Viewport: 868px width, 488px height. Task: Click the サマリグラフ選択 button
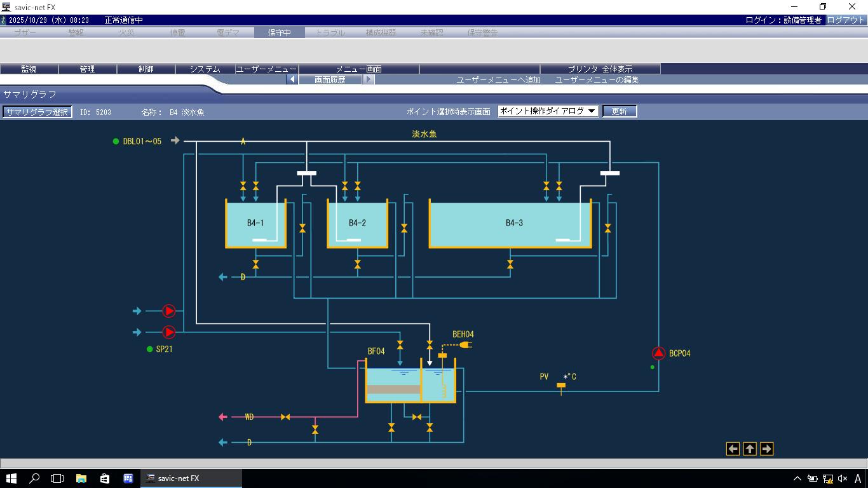(37, 112)
